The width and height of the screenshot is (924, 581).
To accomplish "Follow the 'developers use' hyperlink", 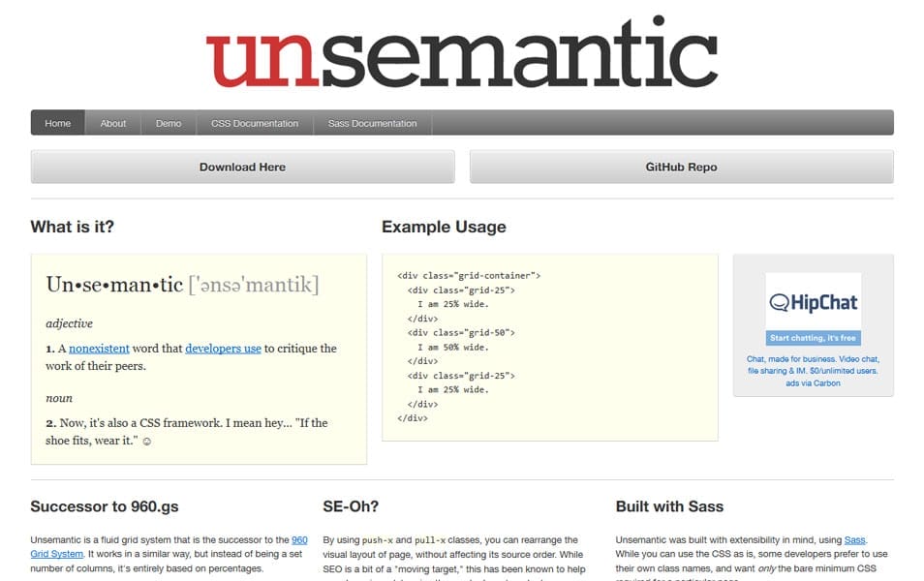I will point(224,349).
